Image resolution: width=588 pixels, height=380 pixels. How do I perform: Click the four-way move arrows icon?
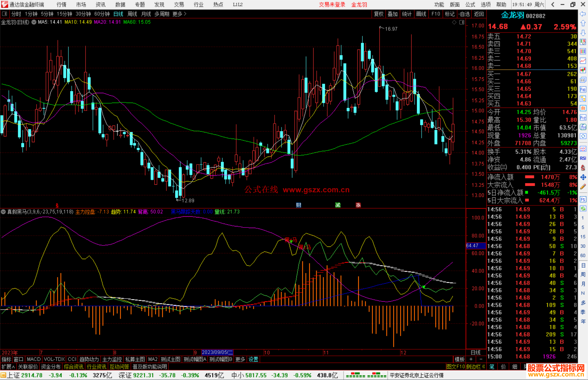[583, 177]
